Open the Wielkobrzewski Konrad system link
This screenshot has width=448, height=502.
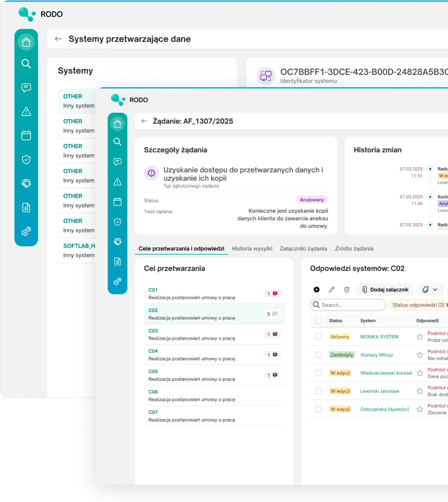pos(386,373)
